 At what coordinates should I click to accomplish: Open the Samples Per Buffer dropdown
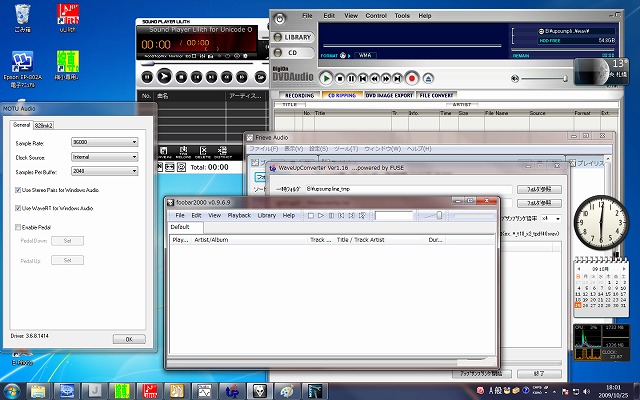105,171
